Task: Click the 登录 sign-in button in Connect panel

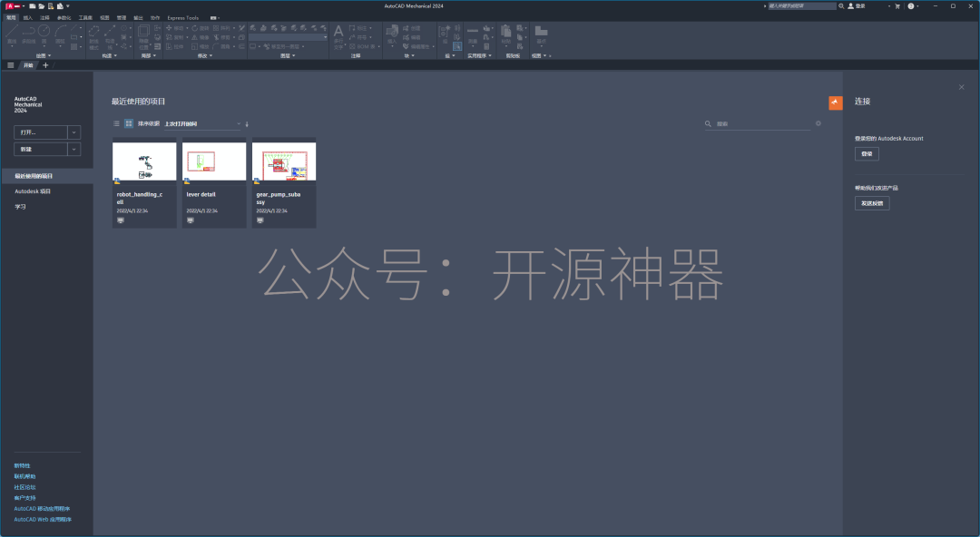Action: click(x=867, y=154)
